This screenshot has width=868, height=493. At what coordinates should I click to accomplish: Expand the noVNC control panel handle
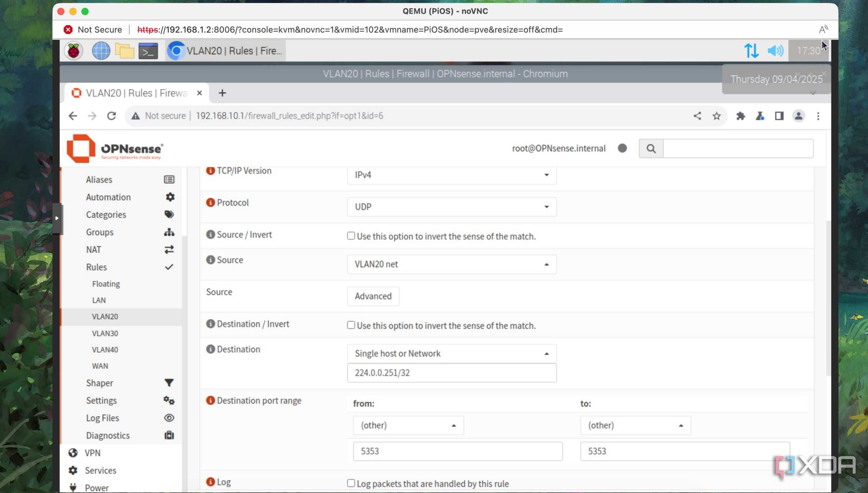tap(57, 218)
